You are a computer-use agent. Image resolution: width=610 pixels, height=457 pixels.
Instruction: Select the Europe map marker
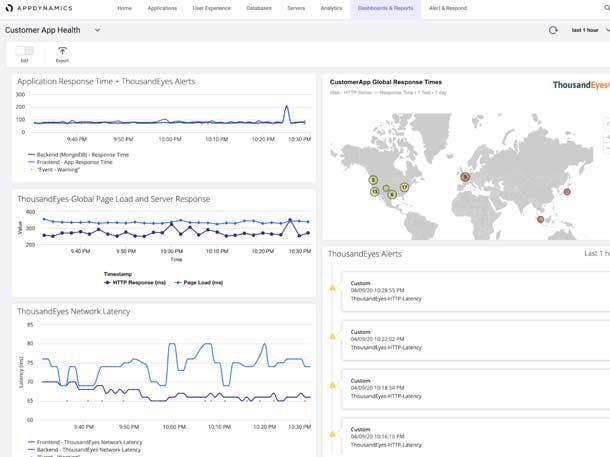tap(464, 177)
